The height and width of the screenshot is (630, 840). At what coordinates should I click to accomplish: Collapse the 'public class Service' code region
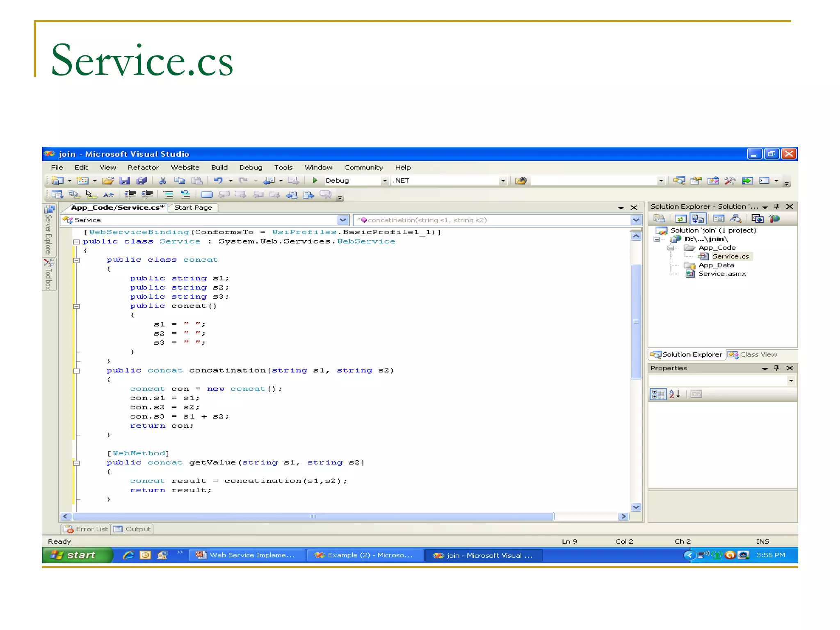click(x=76, y=242)
